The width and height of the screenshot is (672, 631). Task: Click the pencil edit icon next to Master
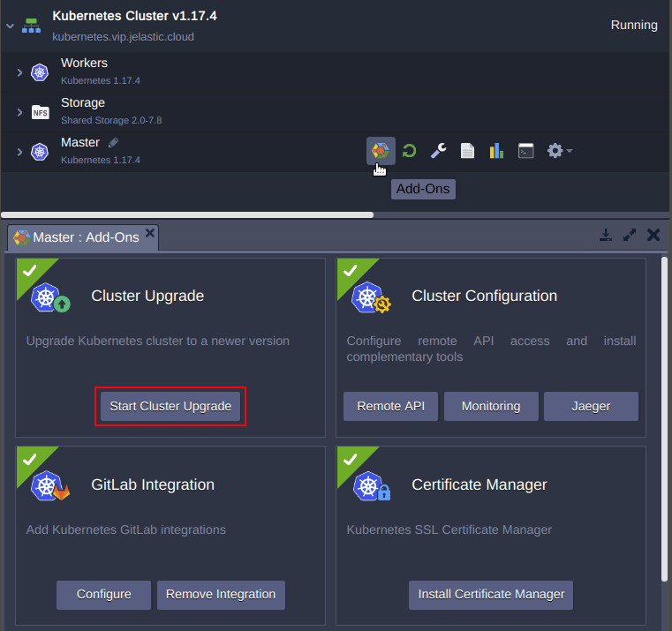tap(113, 143)
